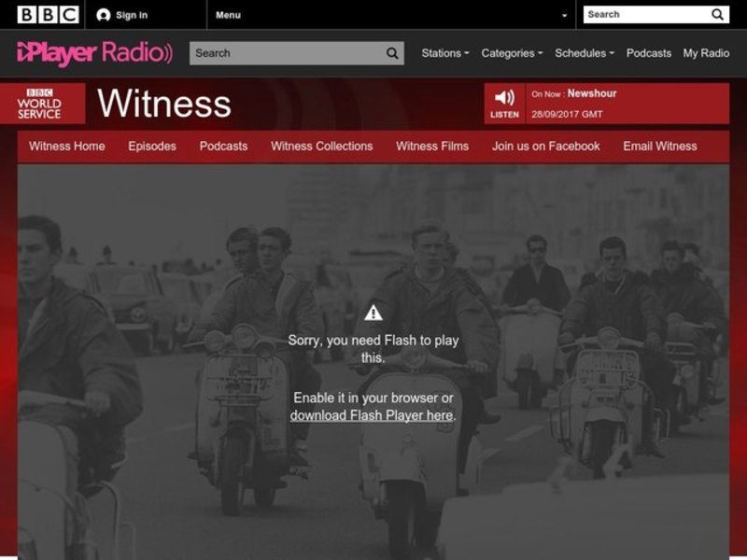Open the Witness Collections tab
Image resolution: width=747 pixels, height=560 pixels.
point(321,147)
